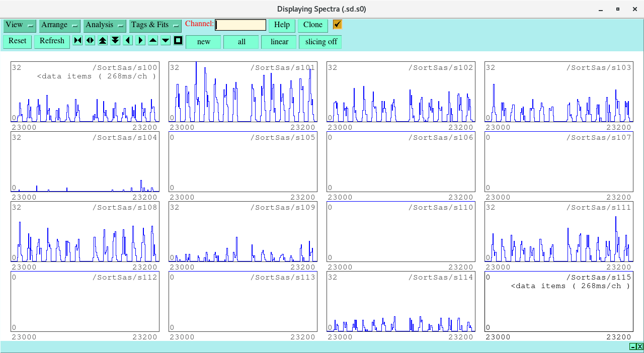Image resolution: width=644 pixels, height=353 pixels.
Task: Click the Channel input field
Action: click(240, 25)
